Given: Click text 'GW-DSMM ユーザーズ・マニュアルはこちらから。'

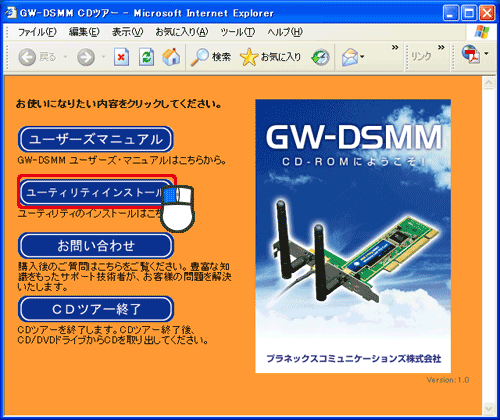Looking at the screenshot, I should (x=122, y=161).
